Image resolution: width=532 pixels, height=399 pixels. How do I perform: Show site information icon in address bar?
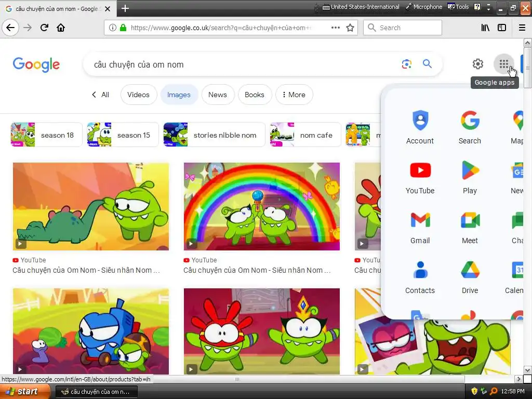tap(113, 28)
